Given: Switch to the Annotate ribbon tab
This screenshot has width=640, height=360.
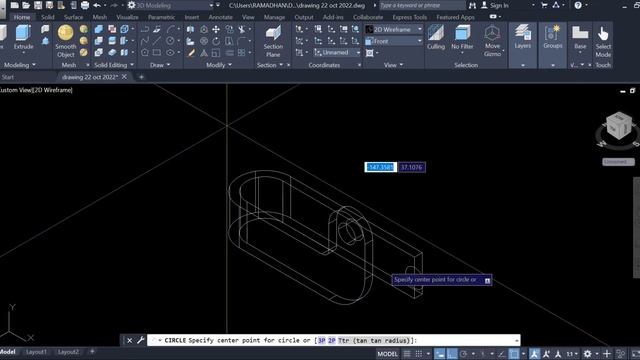Looking at the screenshot, I should (220, 17).
